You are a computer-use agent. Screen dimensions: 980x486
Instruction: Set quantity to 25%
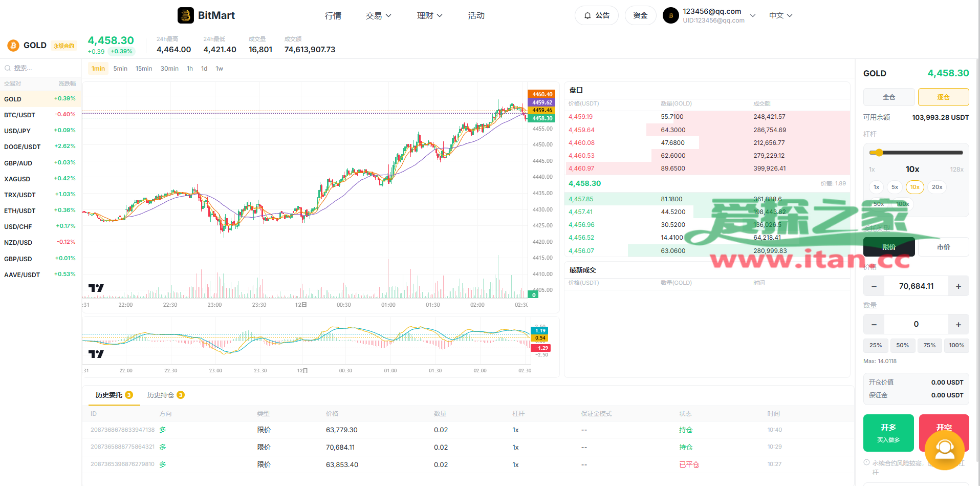[x=876, y=346]
